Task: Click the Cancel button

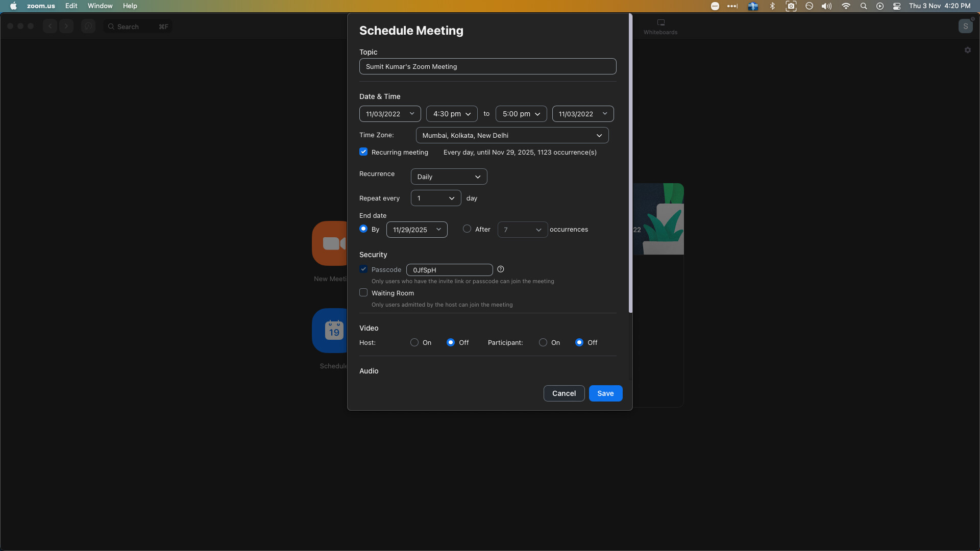Action: point(563,393)
